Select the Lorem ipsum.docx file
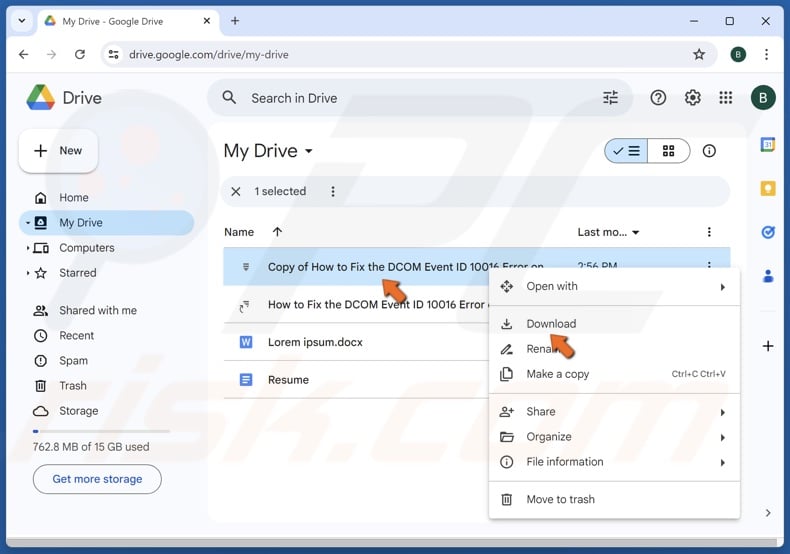Viewport: 790px width, 554px height. [356, 342]
